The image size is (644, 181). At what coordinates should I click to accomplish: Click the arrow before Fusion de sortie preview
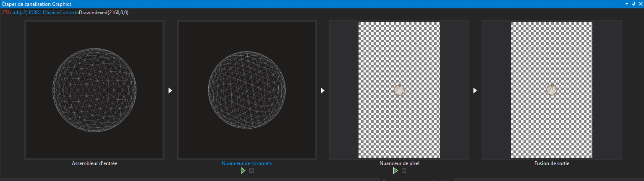(475, 90)
